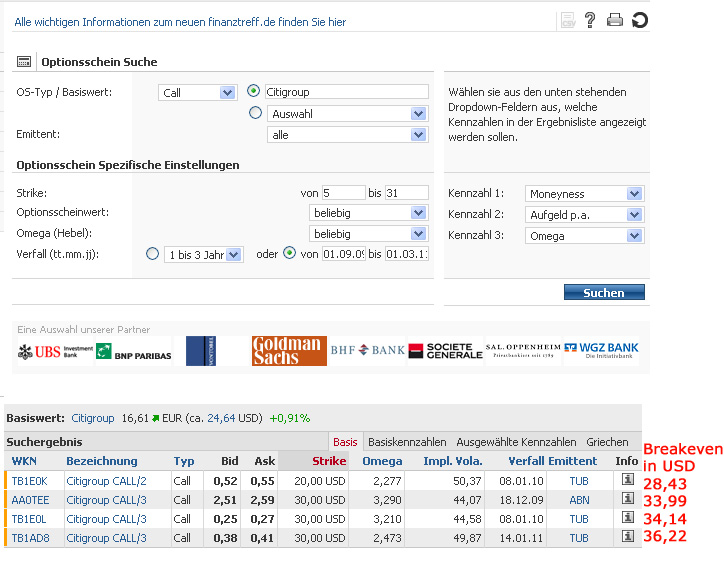
Task: Select the Citigroup Basiswert radio button
Action: click(254, 91)
